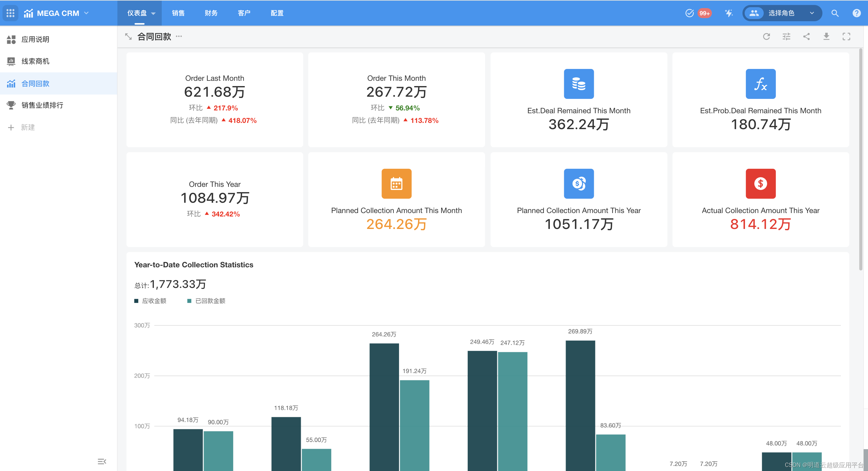Screen dimensions: 868x471
Task: Open the app launcher grid icon
Action: tap(10, 13)
